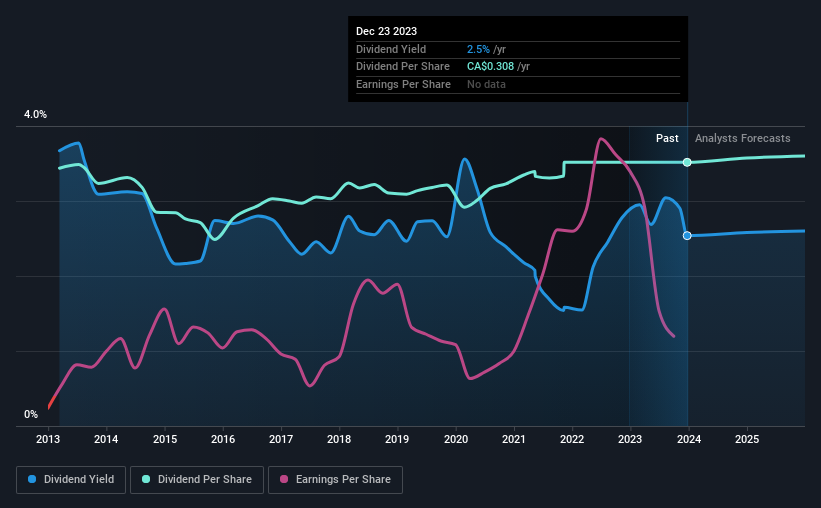Screen dimensions: 821x508
Task: Toggle the Earnings Per Share legend series
Action: pos(335,480)
